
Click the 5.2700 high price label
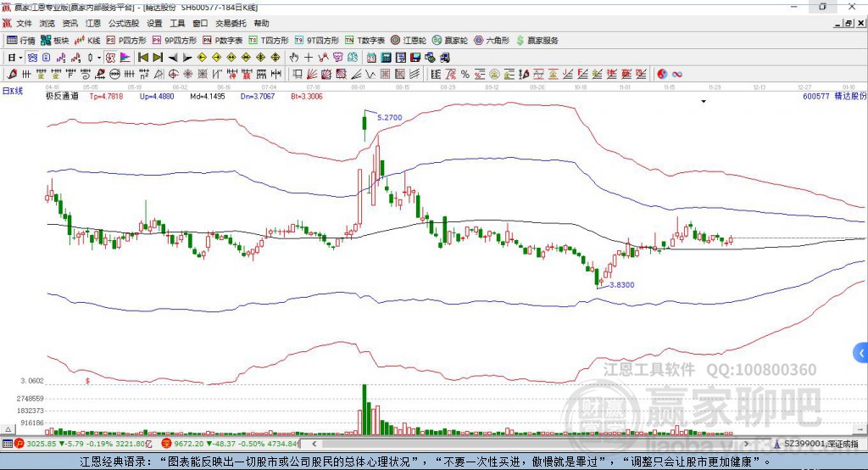coord(390,117)
